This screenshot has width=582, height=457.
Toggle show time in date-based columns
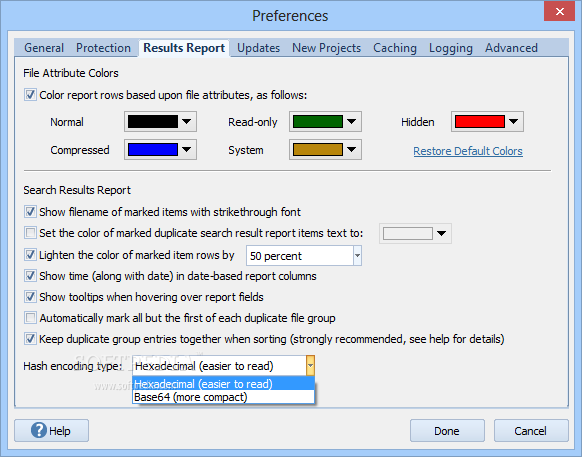[x=30, y=276]
